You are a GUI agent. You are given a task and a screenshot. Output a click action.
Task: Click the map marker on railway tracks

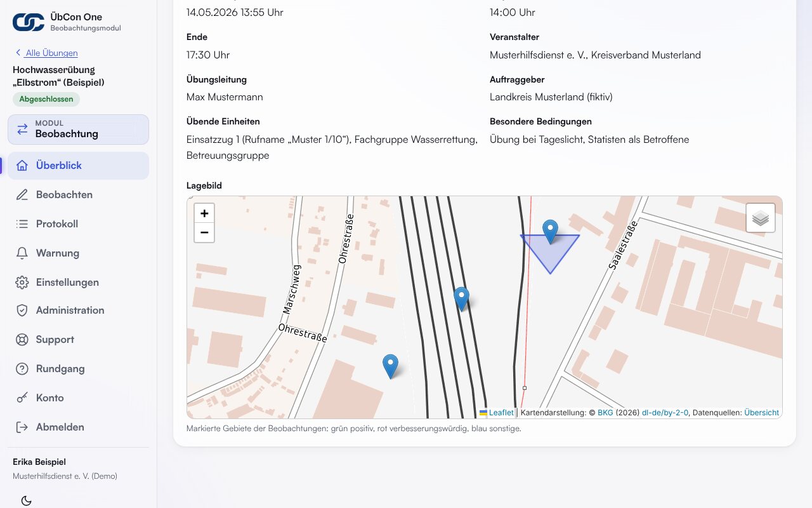(461, 298)
